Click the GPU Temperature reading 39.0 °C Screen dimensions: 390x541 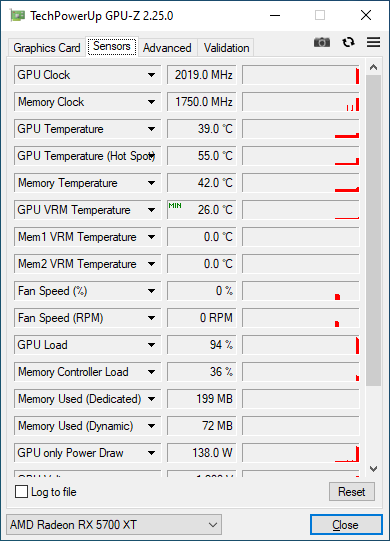pyautogui.click(x=202, y=129)
